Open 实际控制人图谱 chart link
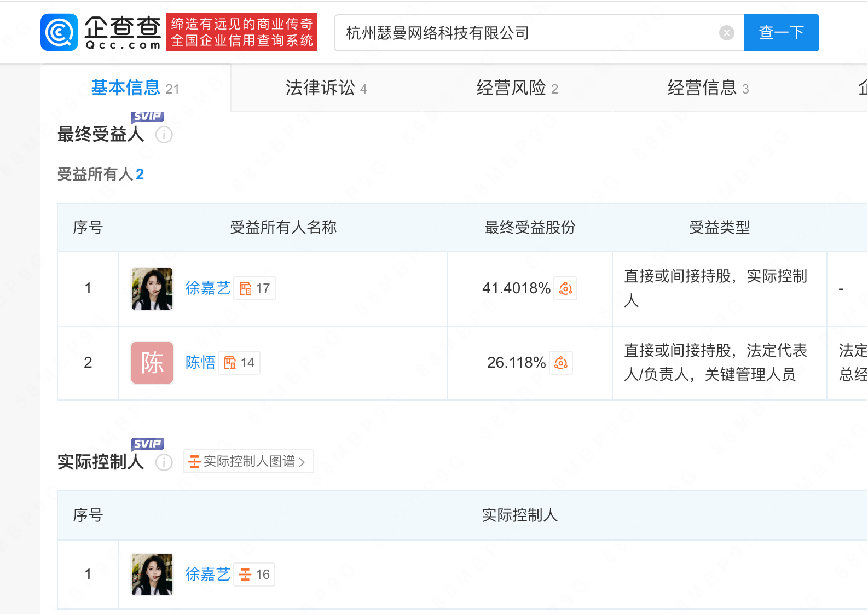 (x=248, y=461)
